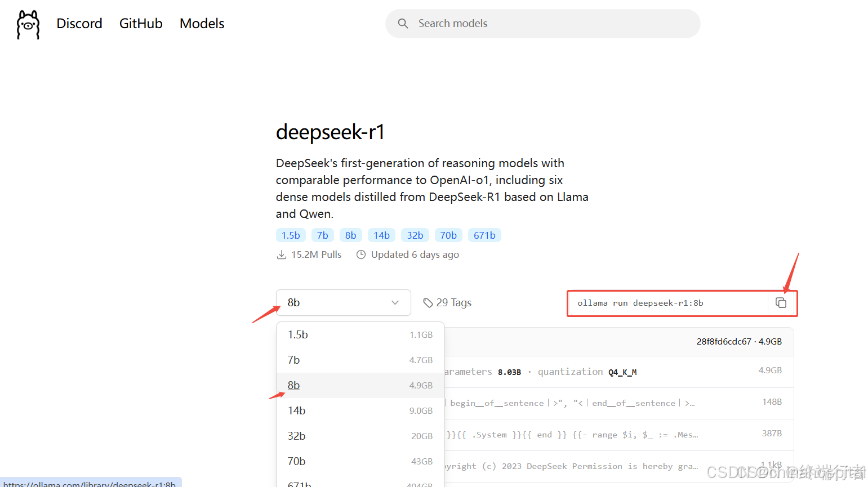The height and width of the screenshot is (487, 868).
Task: Click the 28f8fd6cdc67 · 4.9GB hash text
Action: pos(739,342)
